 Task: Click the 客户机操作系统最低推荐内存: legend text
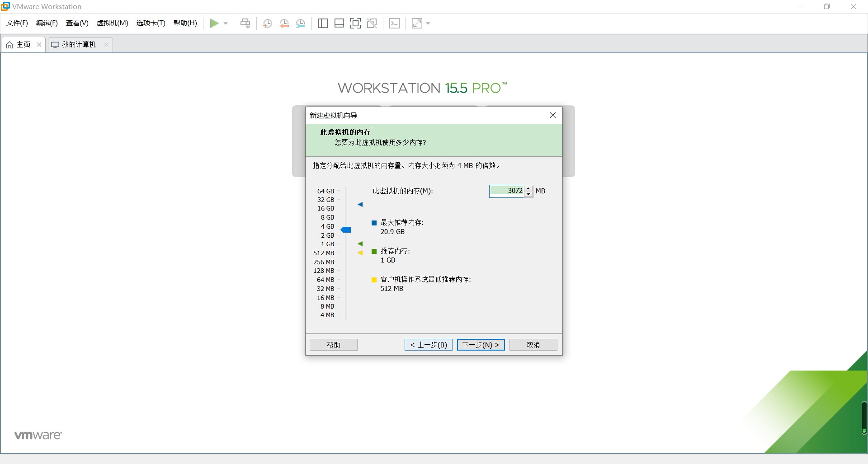point(426,279)
